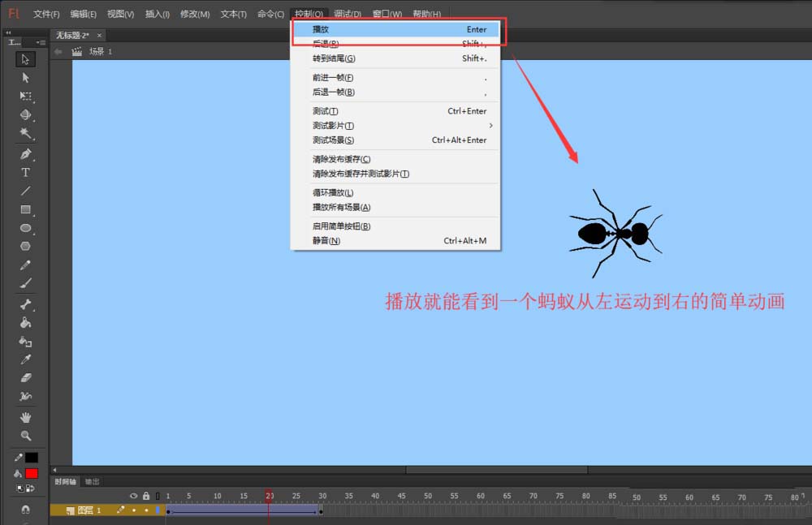Click 播放 in the Control menu
The image size is (812, 525).
[321, 29]
